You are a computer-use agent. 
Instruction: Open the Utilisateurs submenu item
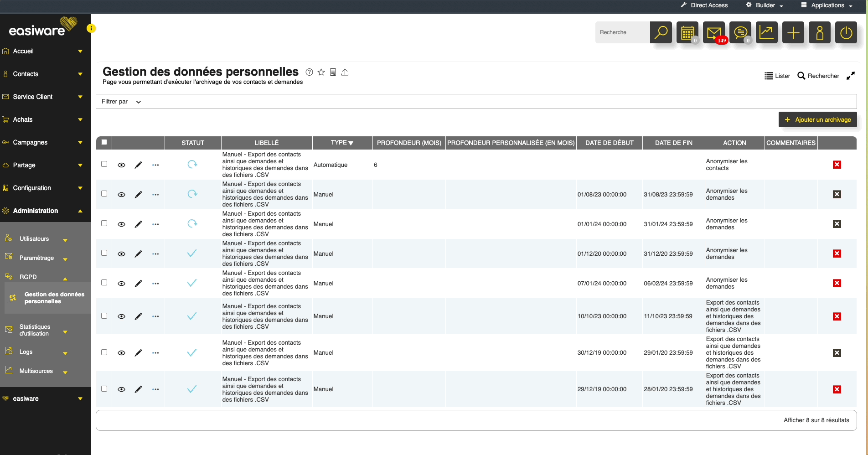35,239
